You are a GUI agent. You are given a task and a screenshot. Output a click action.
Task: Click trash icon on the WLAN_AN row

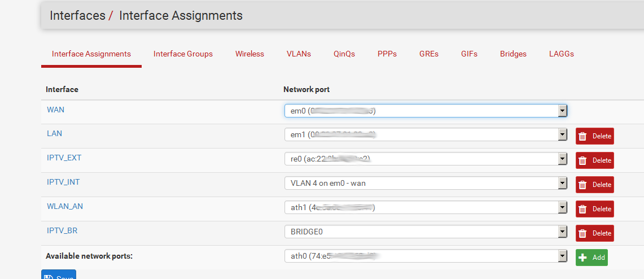(x=583, y=209)
